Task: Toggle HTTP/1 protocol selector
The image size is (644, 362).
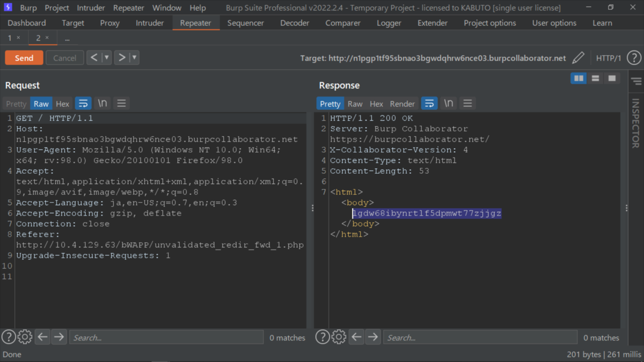Action: click(609, 58)
